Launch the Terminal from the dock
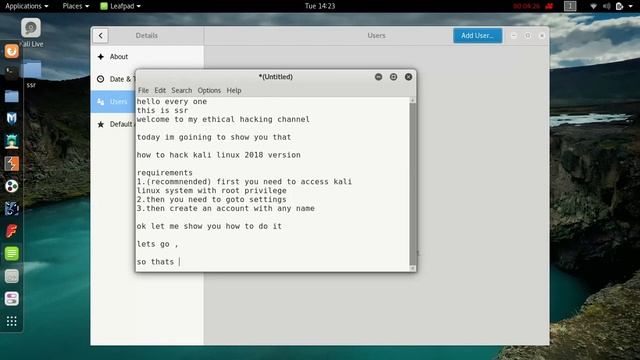The image size is (640, 360). coord(11,73)
